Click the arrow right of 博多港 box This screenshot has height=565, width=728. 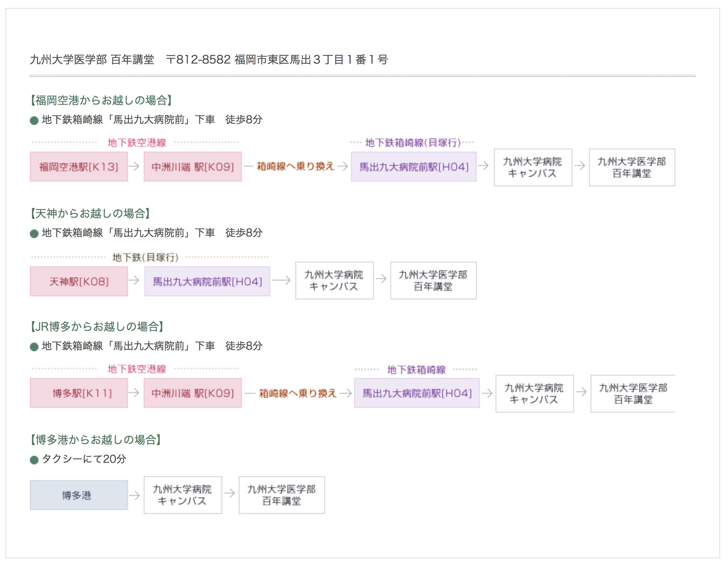point(134,495)
